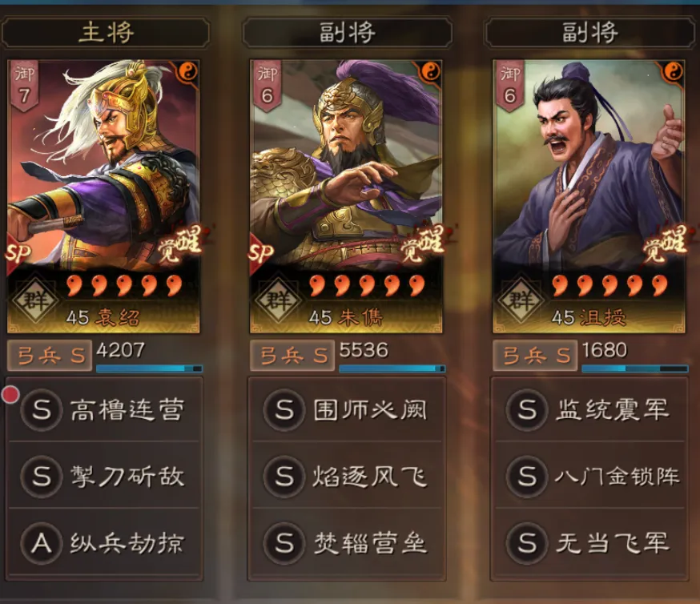Click the A grade icon beside 纵兵劫掠
700x604 pixels.
(x=42, y=543)
